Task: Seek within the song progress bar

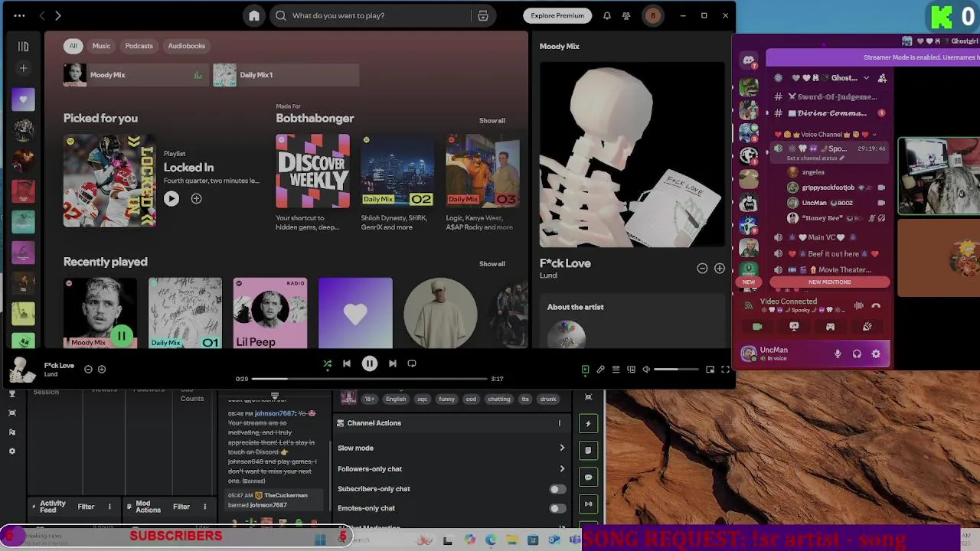Action: pyautogui.click(x=370, y=379)
